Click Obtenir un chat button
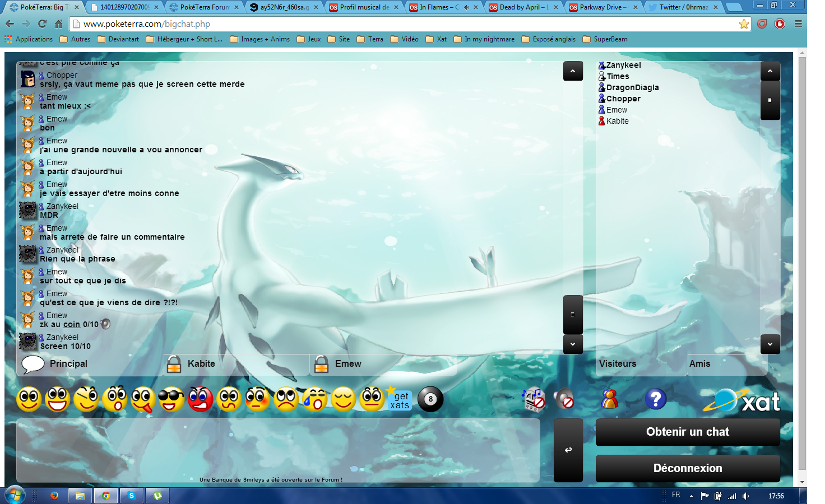 [688, 432]
